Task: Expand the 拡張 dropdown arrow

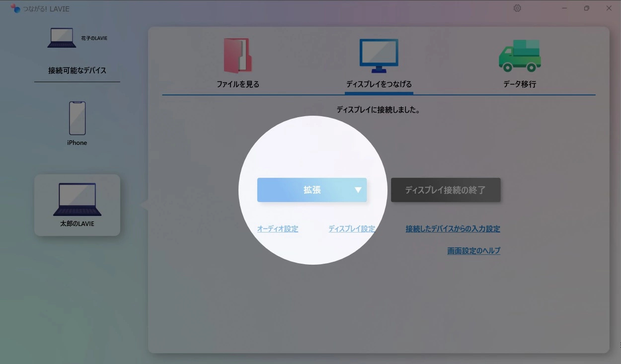Action: point(358,190)
